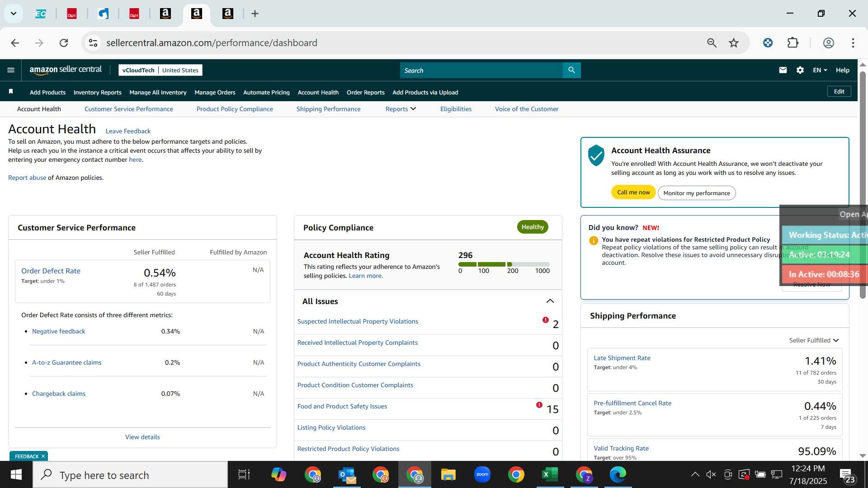Viewport: 868px width, 488px height.
Task: Open Voice of the Customer tab
Action: 526,109
